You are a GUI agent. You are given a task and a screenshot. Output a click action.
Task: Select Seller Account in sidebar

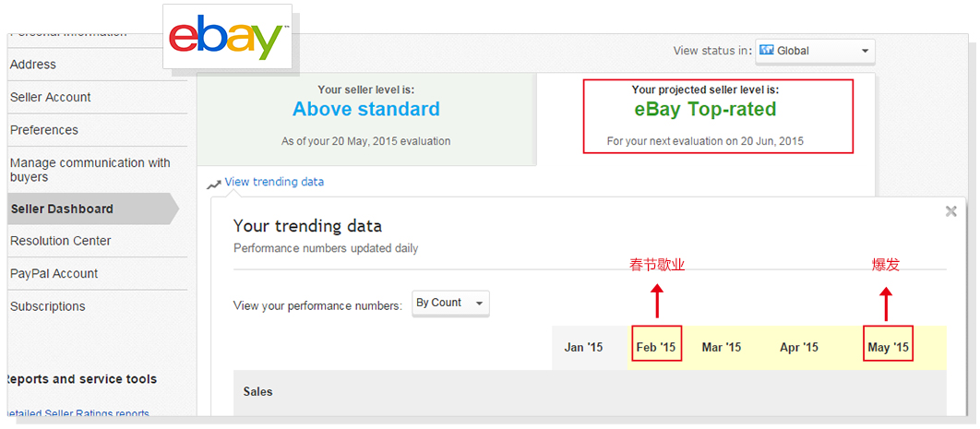[51, 97]
